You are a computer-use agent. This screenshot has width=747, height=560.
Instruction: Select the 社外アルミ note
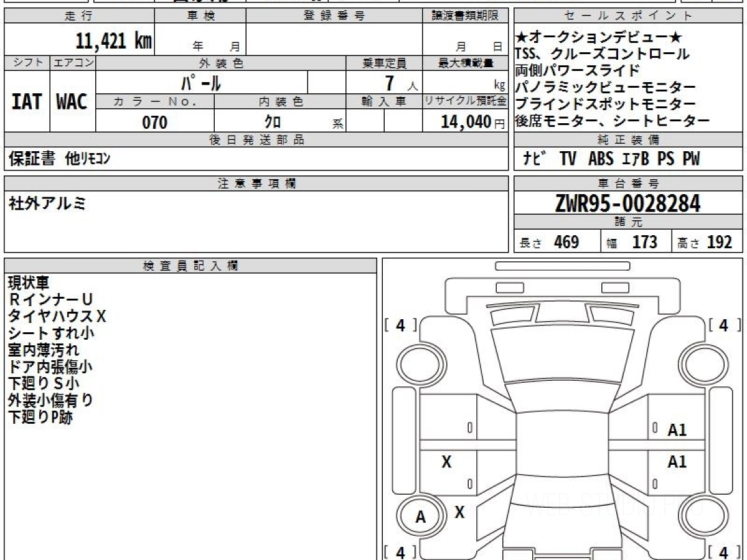coord(47,203)
